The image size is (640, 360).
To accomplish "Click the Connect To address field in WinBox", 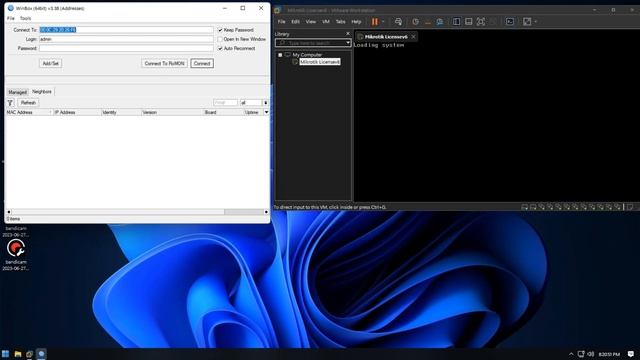I will [126, 30].
